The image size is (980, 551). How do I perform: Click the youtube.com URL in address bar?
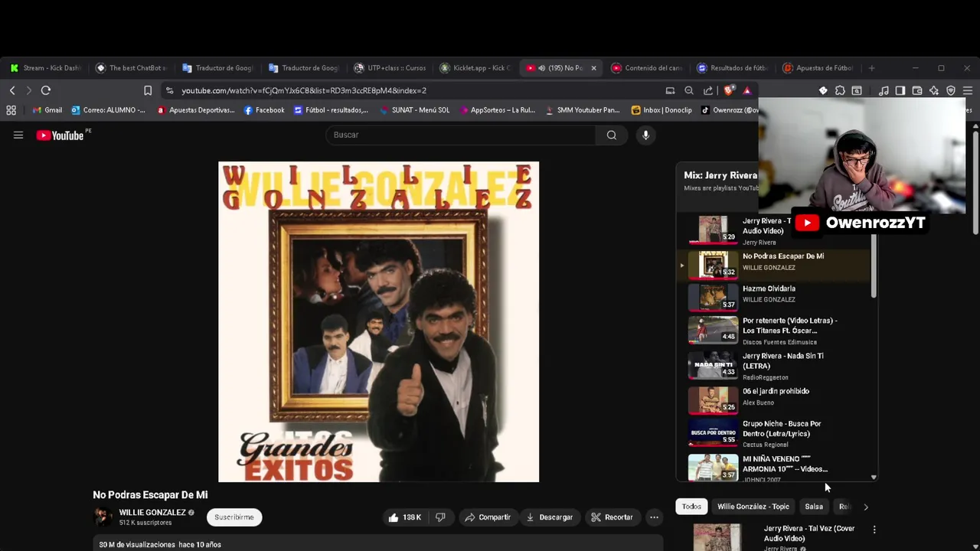tap(304, 90)
